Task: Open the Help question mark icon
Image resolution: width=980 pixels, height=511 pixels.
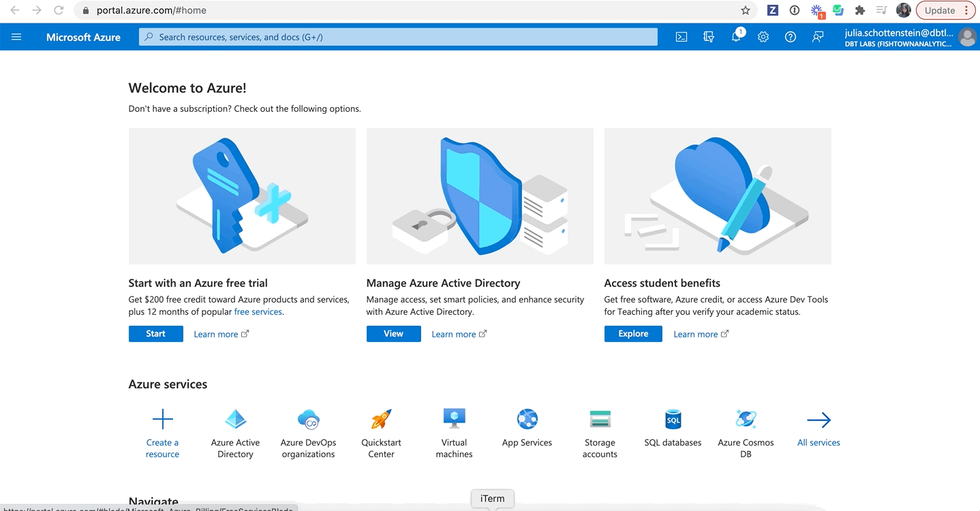Action: 791,37
